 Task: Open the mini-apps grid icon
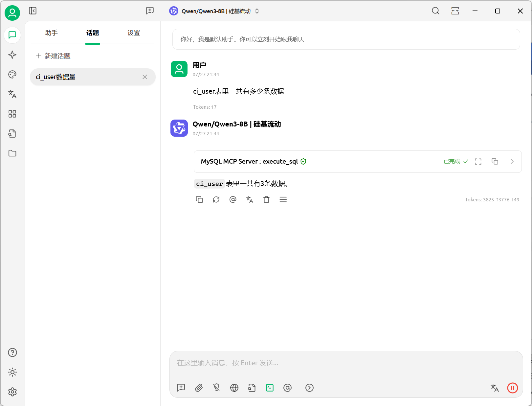[x=12, y=114]
